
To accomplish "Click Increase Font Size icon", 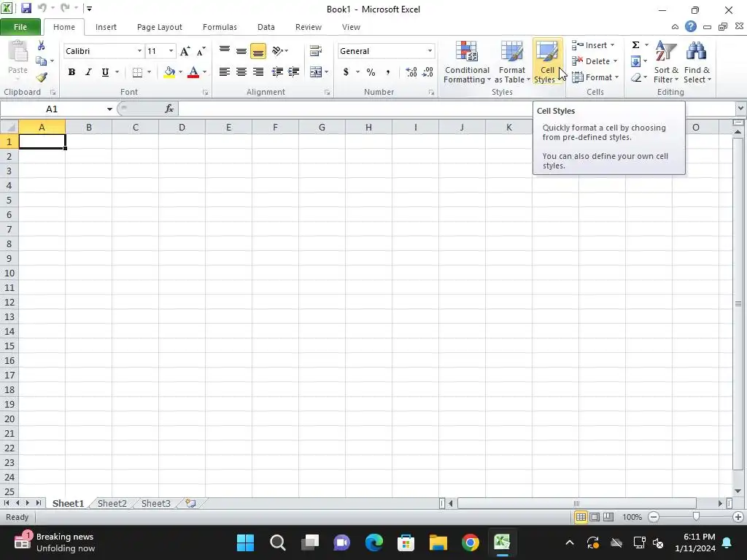I will click(x=185, y=51).
